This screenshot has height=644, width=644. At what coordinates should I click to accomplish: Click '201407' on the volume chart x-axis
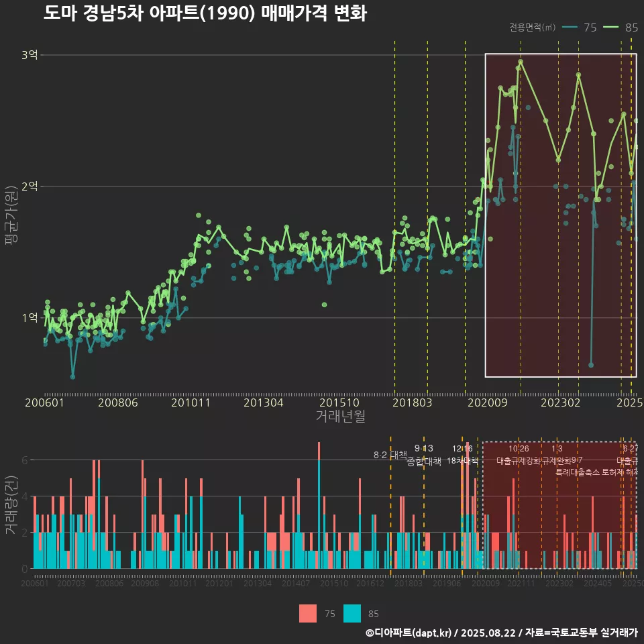pos(296,583)
